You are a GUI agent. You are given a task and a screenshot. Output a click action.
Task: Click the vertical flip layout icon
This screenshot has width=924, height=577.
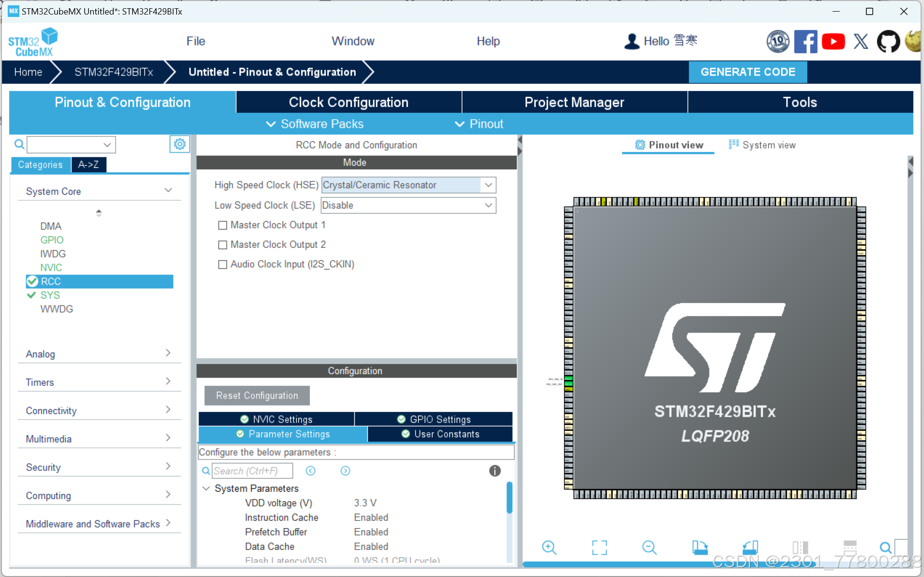pos(800,547)
